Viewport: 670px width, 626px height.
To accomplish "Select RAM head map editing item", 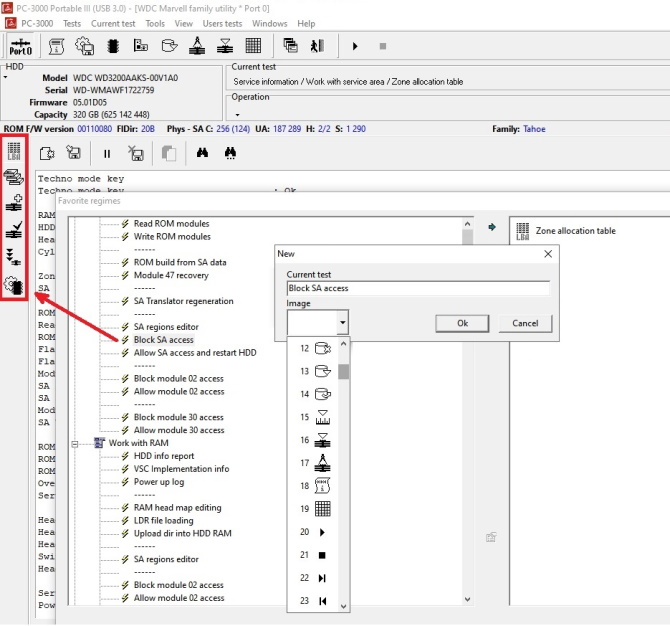I will pos(177,508).
